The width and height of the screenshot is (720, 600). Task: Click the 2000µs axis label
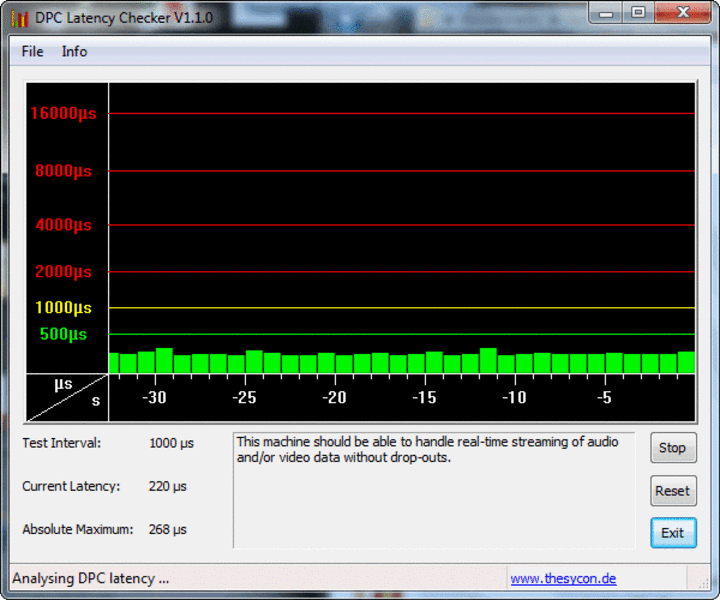point(63,271)
